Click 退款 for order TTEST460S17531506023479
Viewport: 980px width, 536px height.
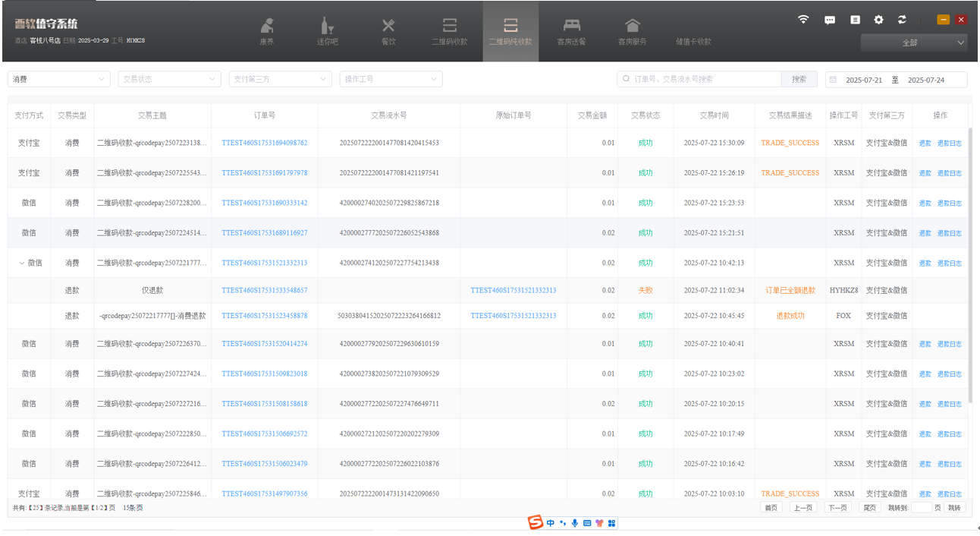pos(925,465)
